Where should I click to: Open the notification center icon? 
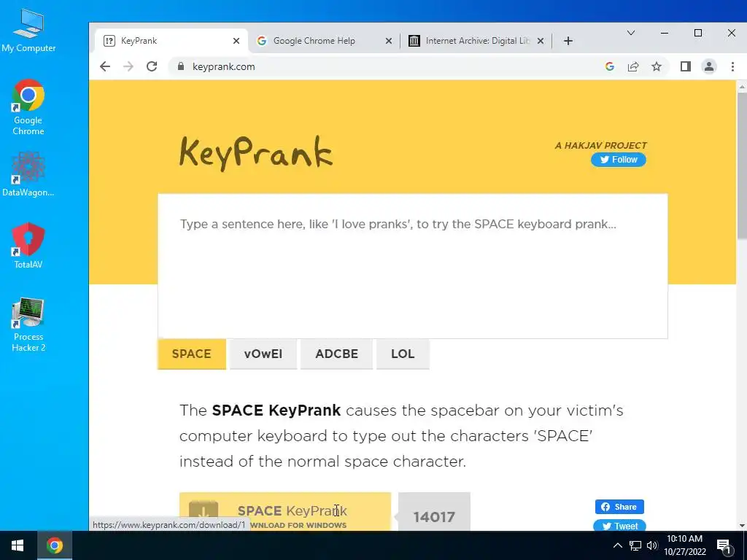(724, 547)
